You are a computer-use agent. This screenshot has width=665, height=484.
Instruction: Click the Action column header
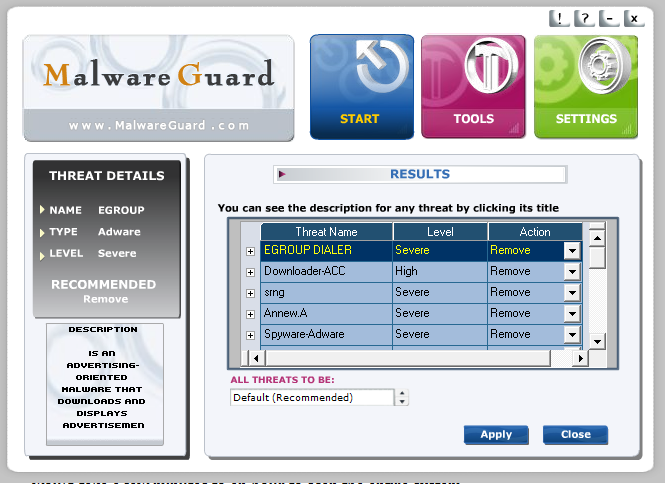tap(535, 232)
